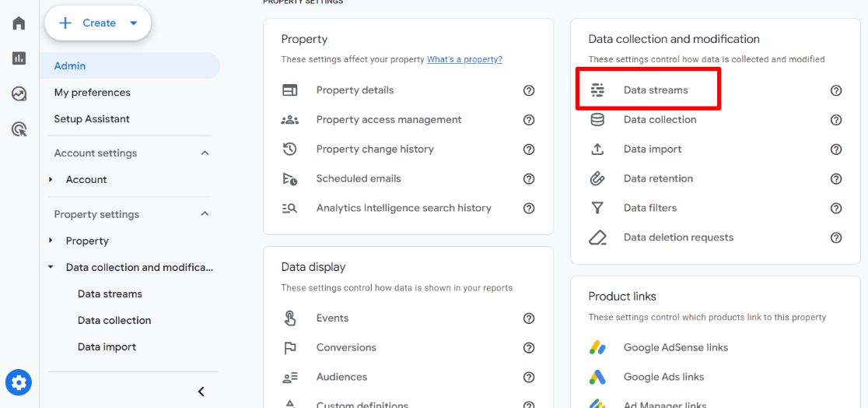Collapse Data collection and modification tree item
Viewport: 868px width, 408px height.
click(x=51, y=267)
